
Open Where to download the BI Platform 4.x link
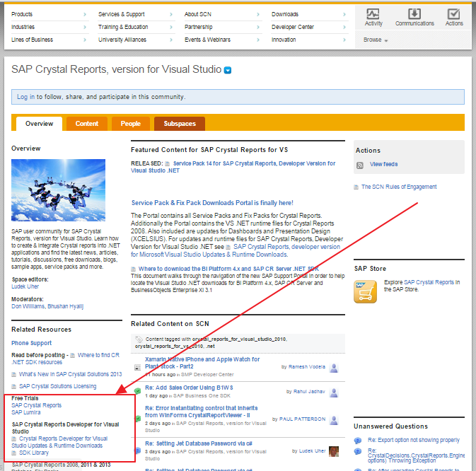[228, 269]
